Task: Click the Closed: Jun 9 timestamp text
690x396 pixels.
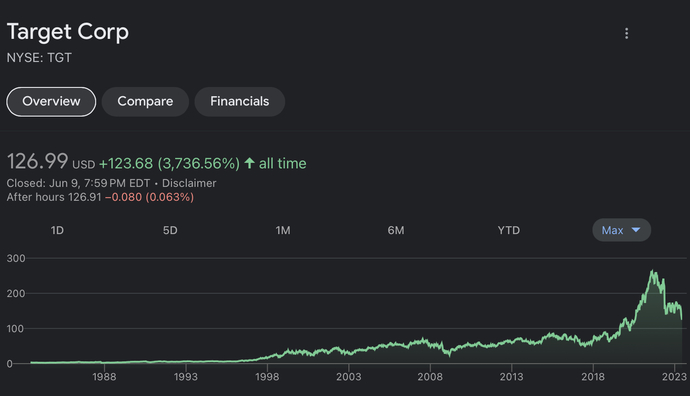Action: click(x=78, y=183)
